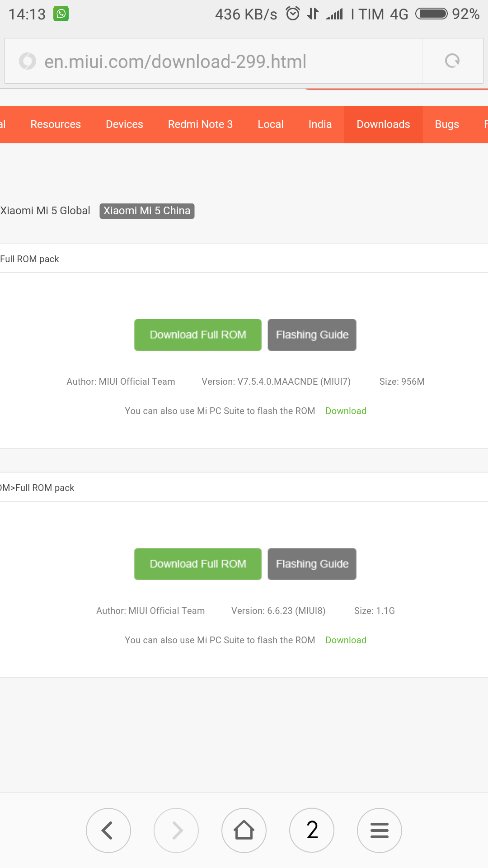Go to browser home page icon
Viewport: 488px width, 868px height.
tap(244, 830)
